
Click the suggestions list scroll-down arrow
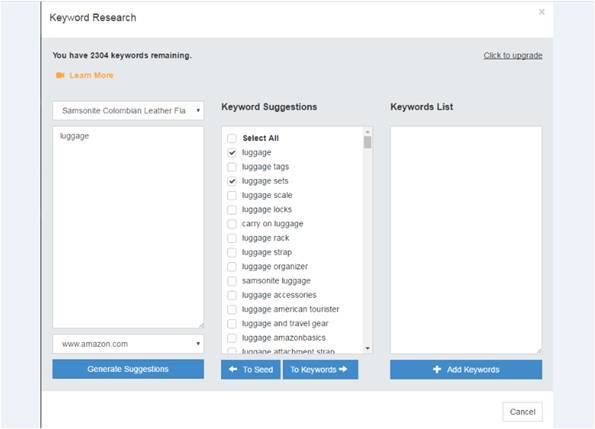[x=367, y=348]
